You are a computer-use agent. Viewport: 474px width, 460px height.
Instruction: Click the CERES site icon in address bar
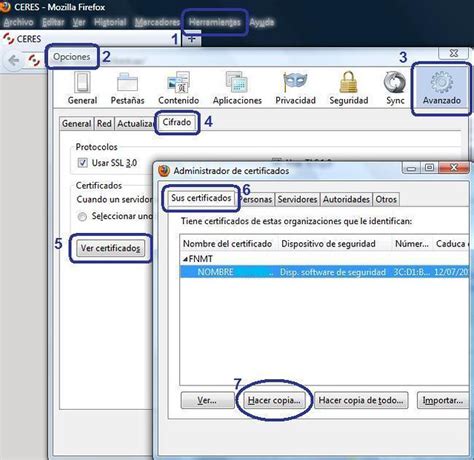click(34, 60)
